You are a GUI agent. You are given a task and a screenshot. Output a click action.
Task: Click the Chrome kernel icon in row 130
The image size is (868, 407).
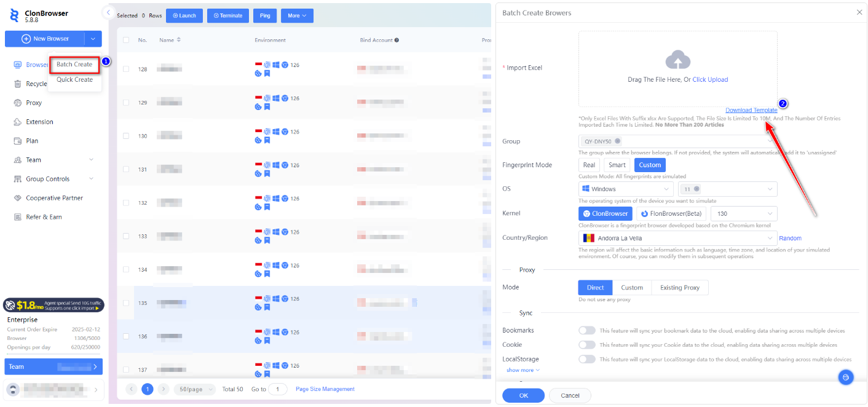point(285,131)
